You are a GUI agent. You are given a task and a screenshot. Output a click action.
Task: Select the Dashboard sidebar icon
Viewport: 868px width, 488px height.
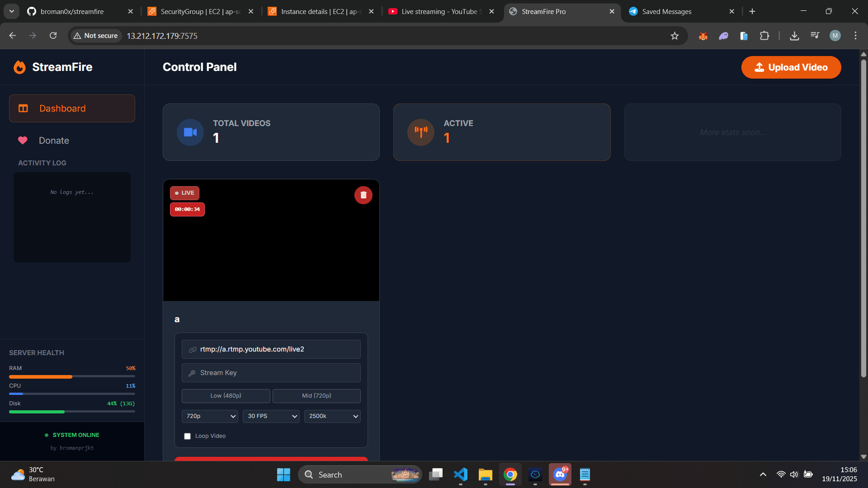pyautogui.click(x=23, y=108)
